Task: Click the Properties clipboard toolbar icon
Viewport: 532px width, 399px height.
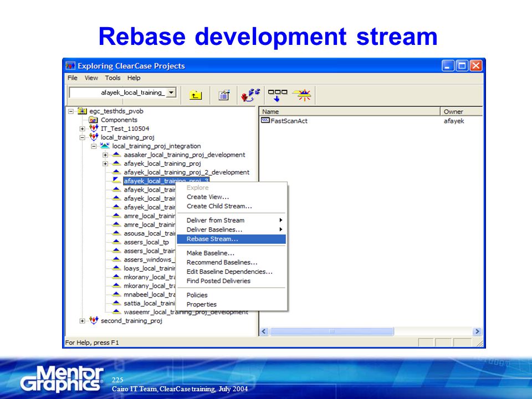Action: pyautogui.click(x=224, y=95)
